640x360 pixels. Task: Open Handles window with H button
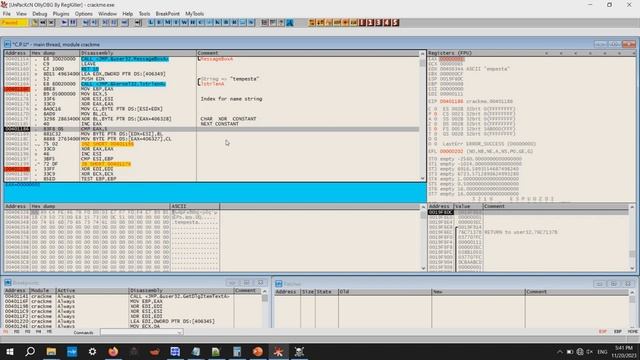(x=192, y=23)
